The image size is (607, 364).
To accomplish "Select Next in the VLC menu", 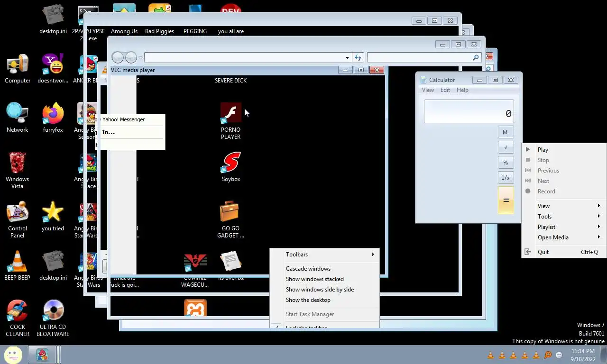I will [x=564, y=181].
